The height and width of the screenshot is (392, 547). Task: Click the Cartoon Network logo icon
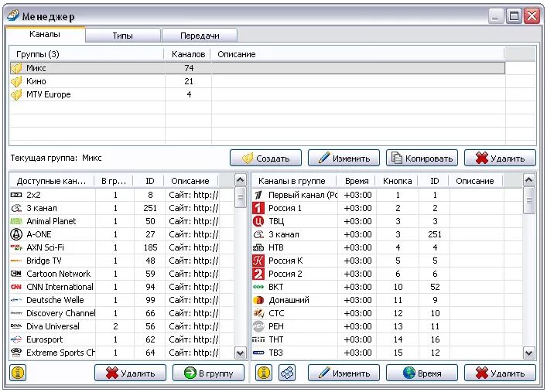[x=16, y=274]
